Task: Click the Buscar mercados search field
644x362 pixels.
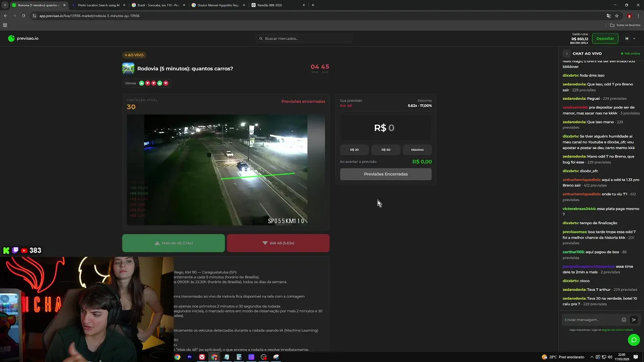Action: 303,38
